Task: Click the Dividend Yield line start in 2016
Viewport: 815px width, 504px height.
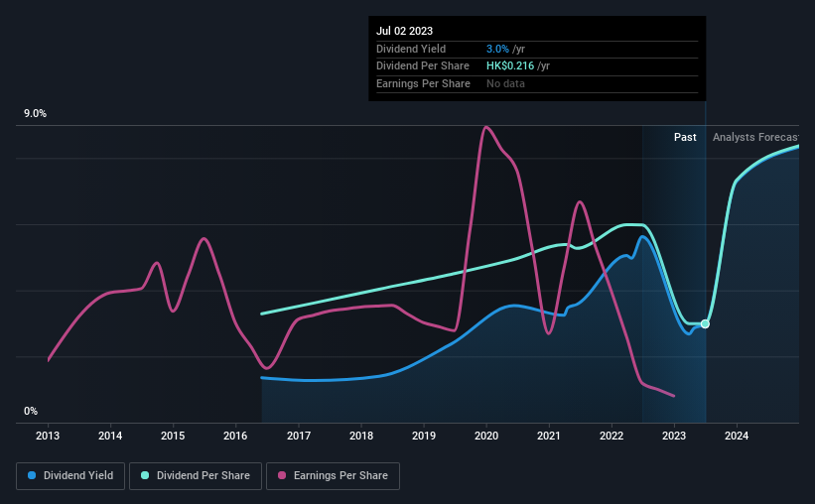Action: pos(262,378)
